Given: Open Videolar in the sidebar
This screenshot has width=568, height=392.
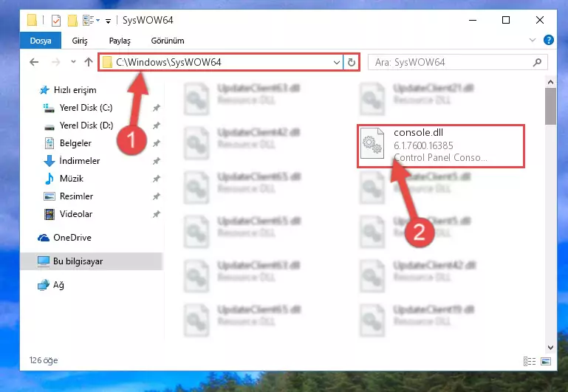Looking at the screenshot, I should tap(68, 214).
